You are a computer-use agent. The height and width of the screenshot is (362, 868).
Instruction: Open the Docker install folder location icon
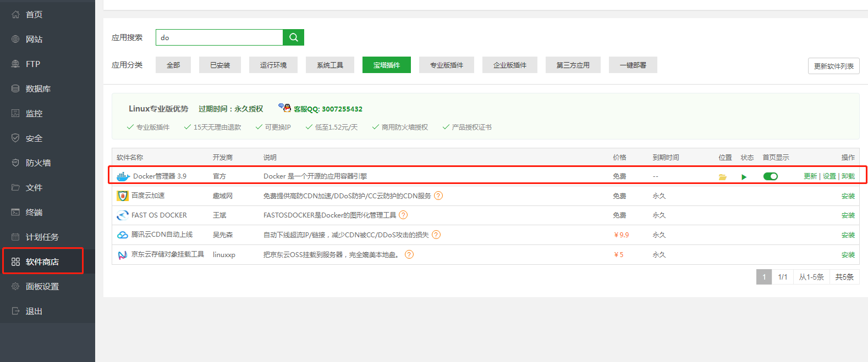click(x=723, y=177)
